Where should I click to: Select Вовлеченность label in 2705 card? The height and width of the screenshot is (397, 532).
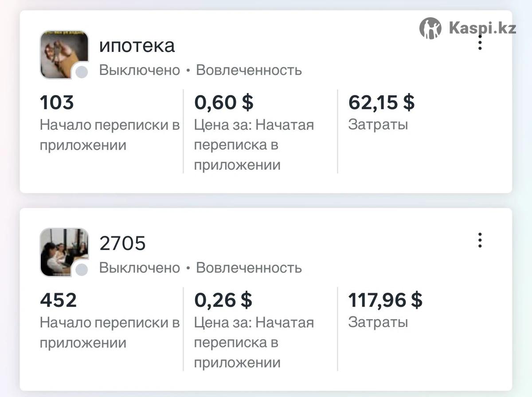[249, 268]
